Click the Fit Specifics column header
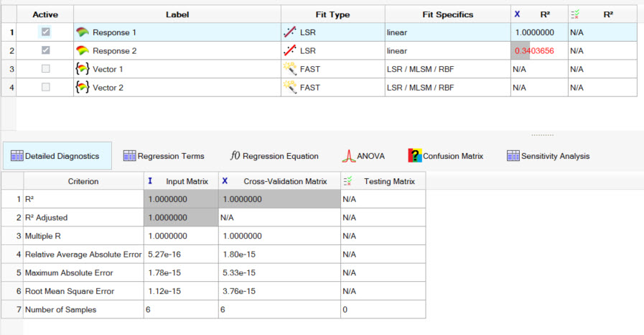The width and height of the screenshot is (644, 335). 448,14
